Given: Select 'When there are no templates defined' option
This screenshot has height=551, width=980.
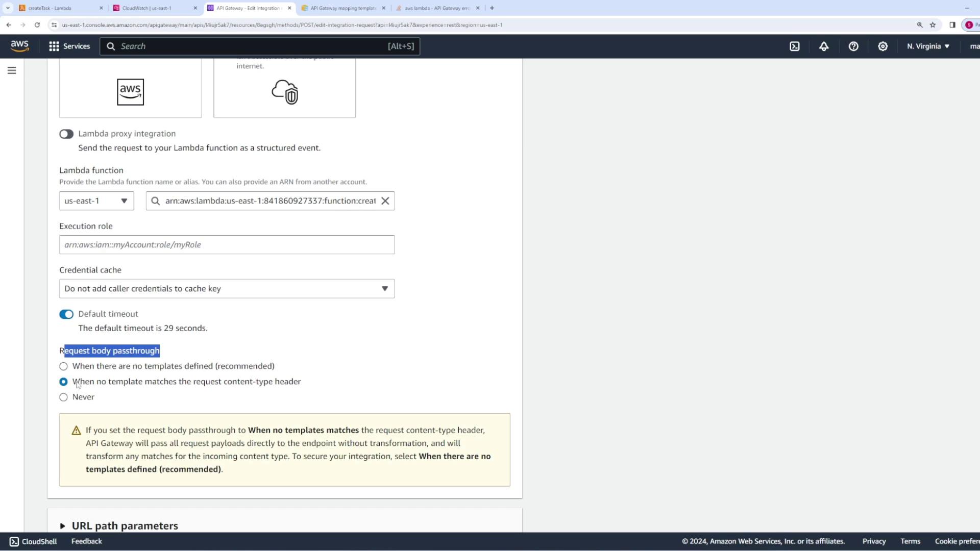Looking at the screenshot, I should coord(63,366).
